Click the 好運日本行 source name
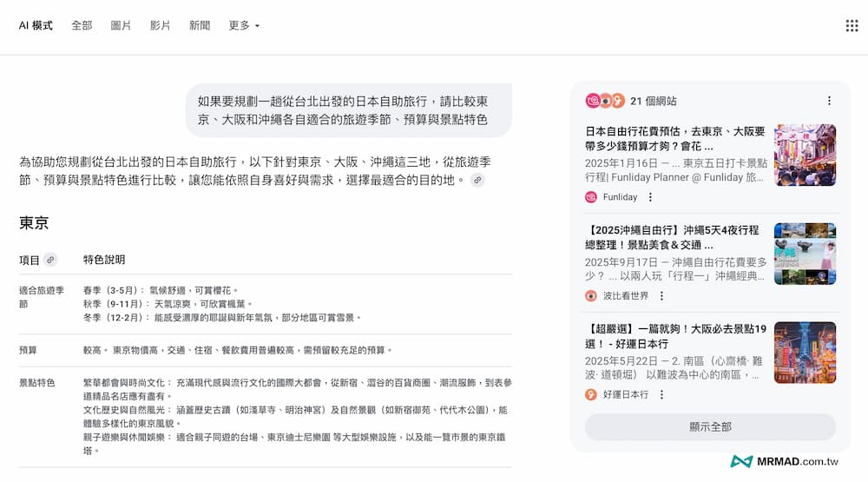The image size is (868, 482). click(x=626, y=395)
